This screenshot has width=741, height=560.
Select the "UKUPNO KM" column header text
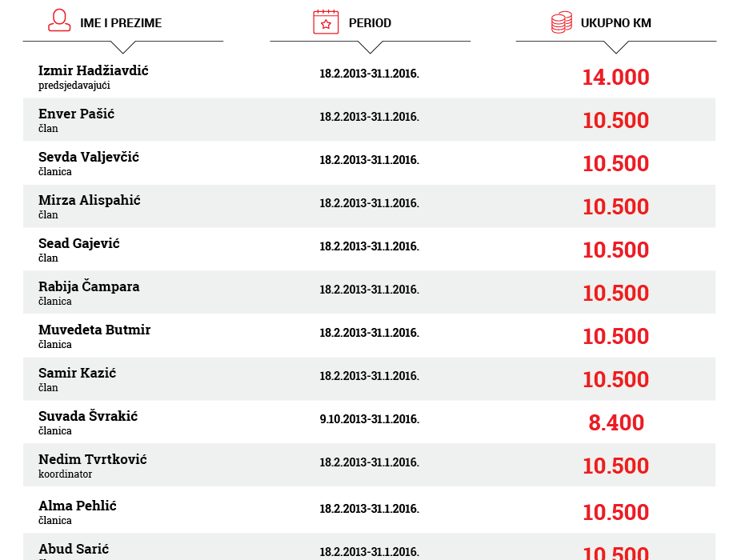point(616,23)
